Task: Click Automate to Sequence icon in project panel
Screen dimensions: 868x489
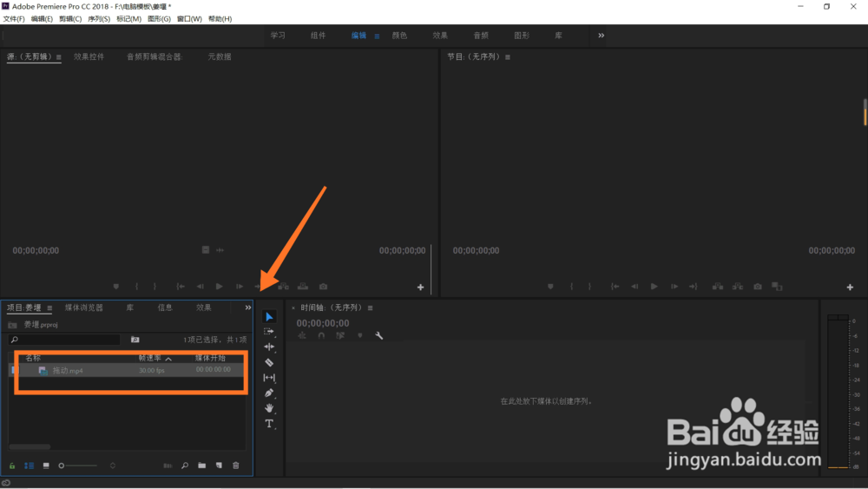Action: pyautogui.click(x=168, y=466)
